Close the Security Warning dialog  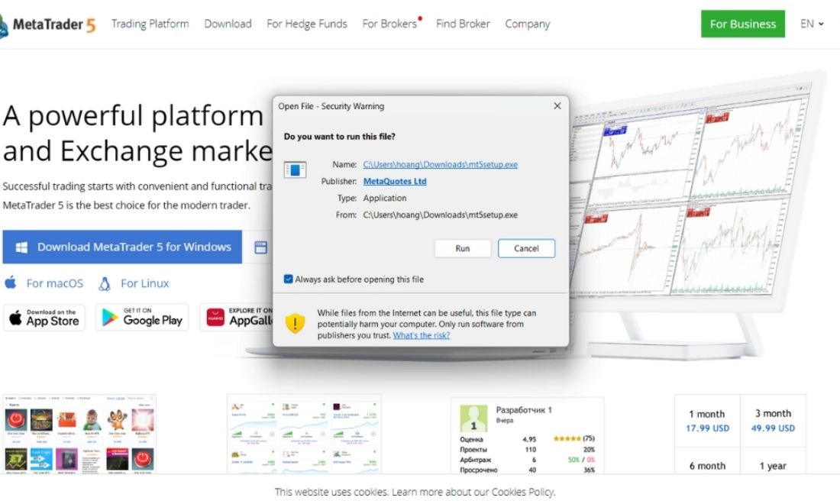pos(557,106)
